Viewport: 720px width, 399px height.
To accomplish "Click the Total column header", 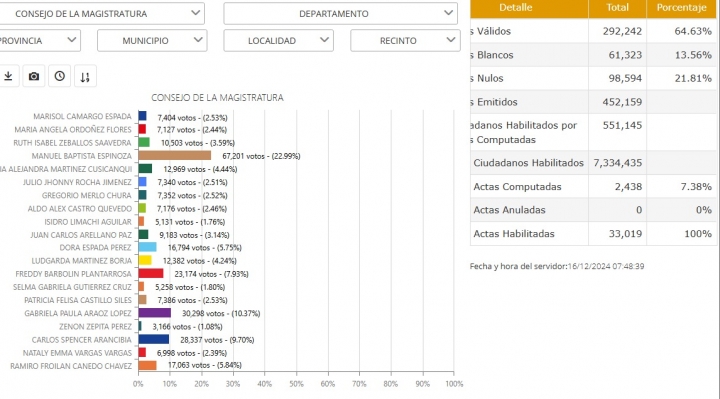I will point(617,8).
